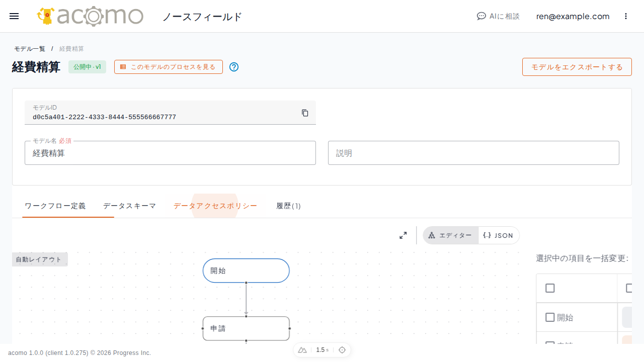Select the 申請 node on the canvas

click(246, 328)
